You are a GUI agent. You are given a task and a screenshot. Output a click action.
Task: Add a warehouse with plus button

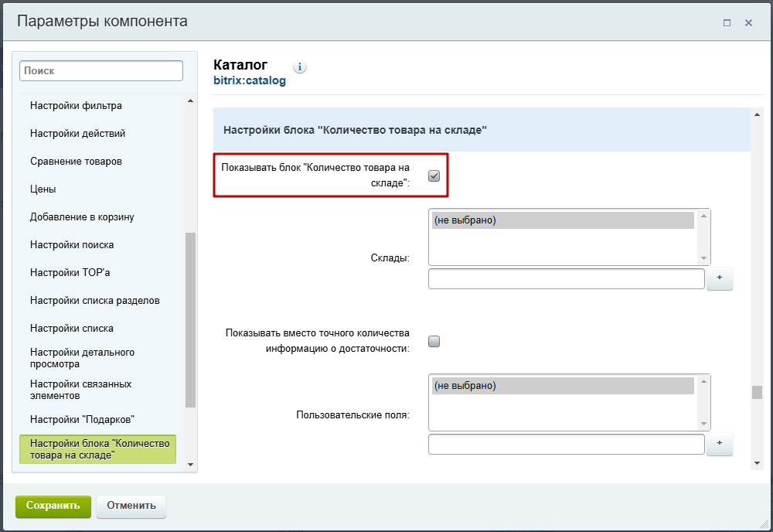719,278
